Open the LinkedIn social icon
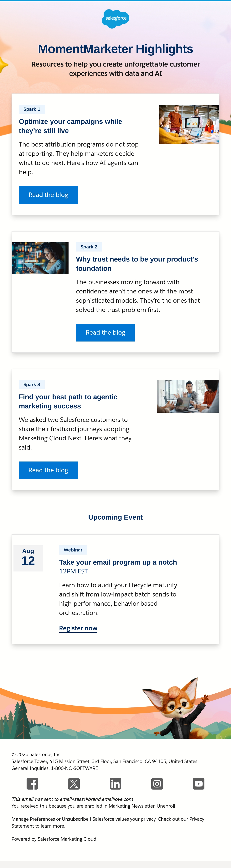 click(x=115, y=784)
